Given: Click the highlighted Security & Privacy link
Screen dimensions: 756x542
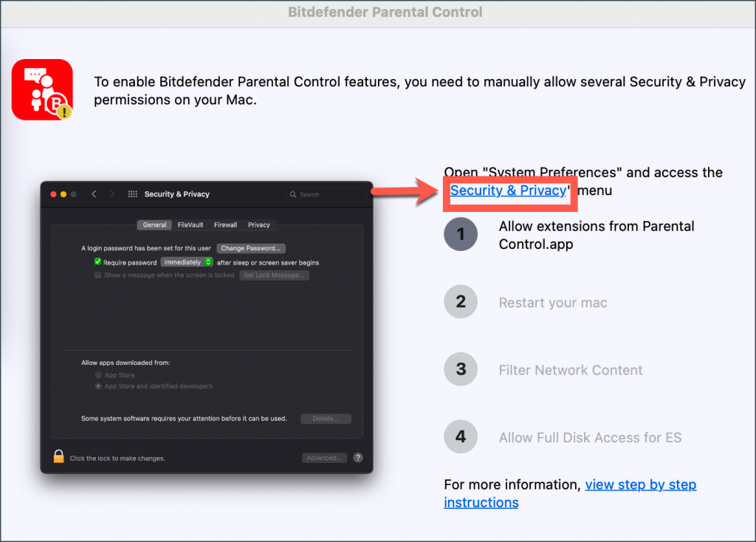Looking at the screenshot, I should coord(509,191).
